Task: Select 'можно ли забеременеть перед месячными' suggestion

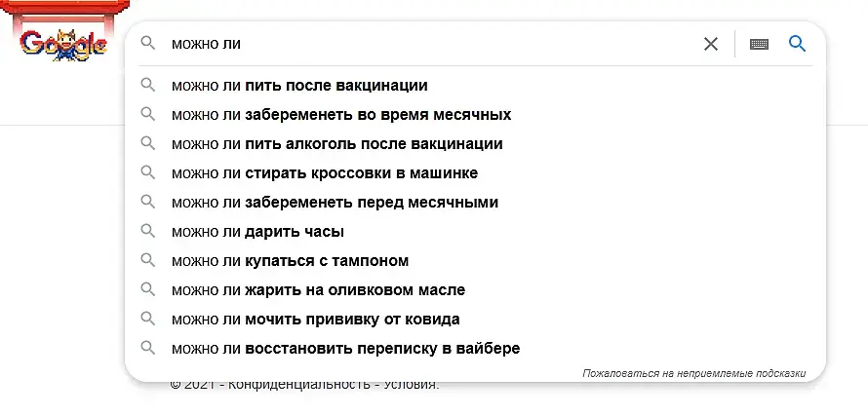Action: (335, 203)
